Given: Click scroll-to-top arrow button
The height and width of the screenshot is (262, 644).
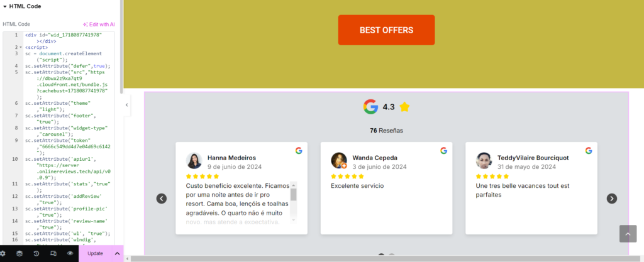Looking at the screenshot, I should click(628, 234).
